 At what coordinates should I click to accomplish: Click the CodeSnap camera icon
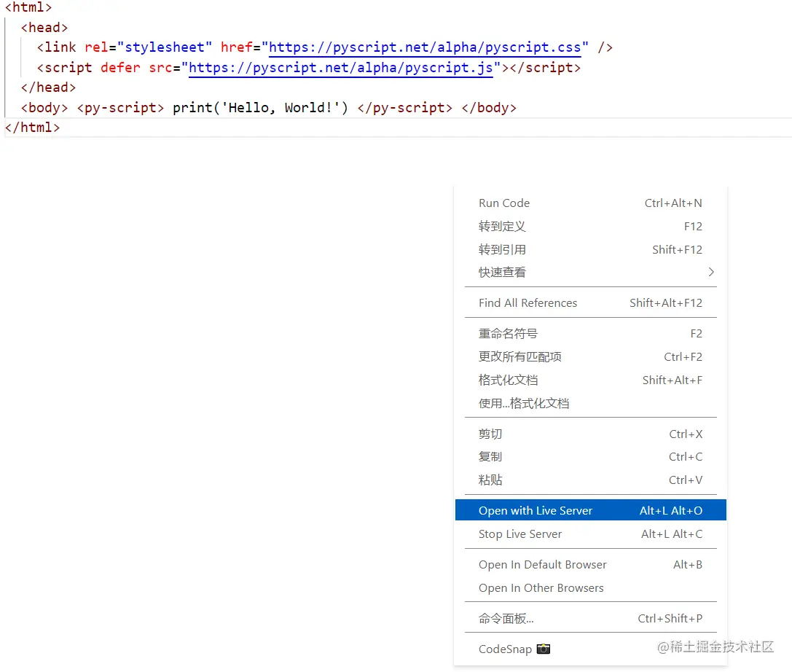544,649
